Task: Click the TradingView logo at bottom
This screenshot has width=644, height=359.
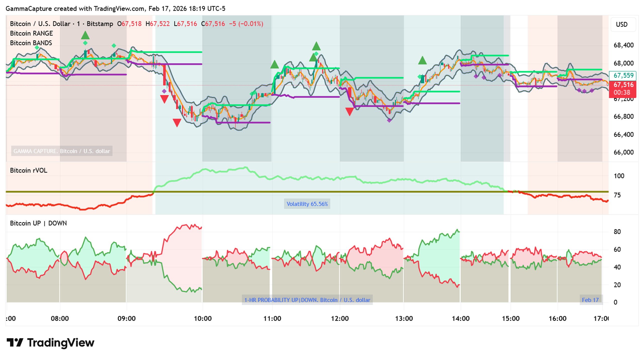Action: pyautogui.click(x=50, y=343)
